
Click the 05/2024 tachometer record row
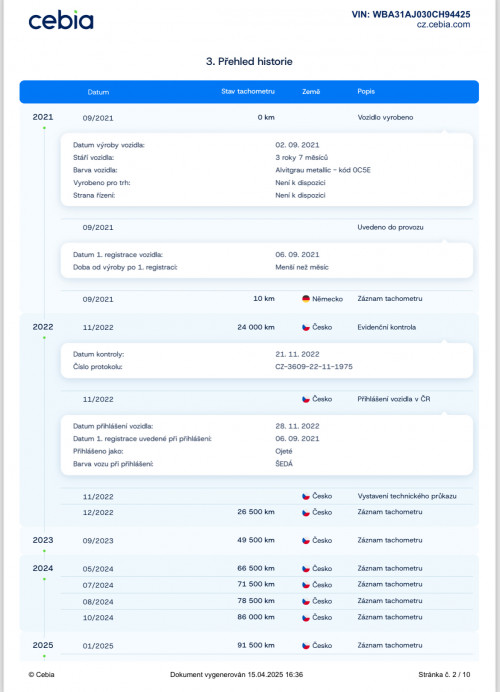[267, 568]
